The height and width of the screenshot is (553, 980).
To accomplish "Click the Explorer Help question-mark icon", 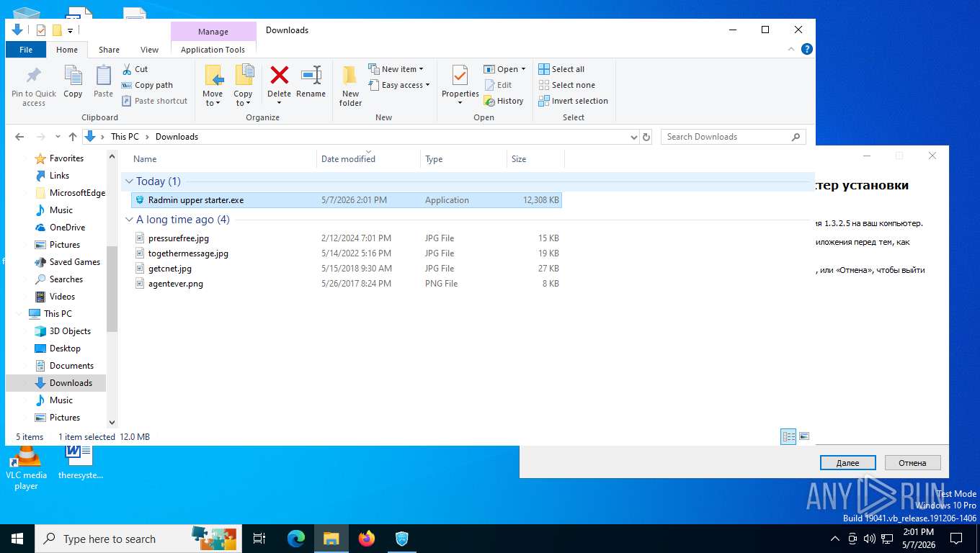I will pos(807,49).
